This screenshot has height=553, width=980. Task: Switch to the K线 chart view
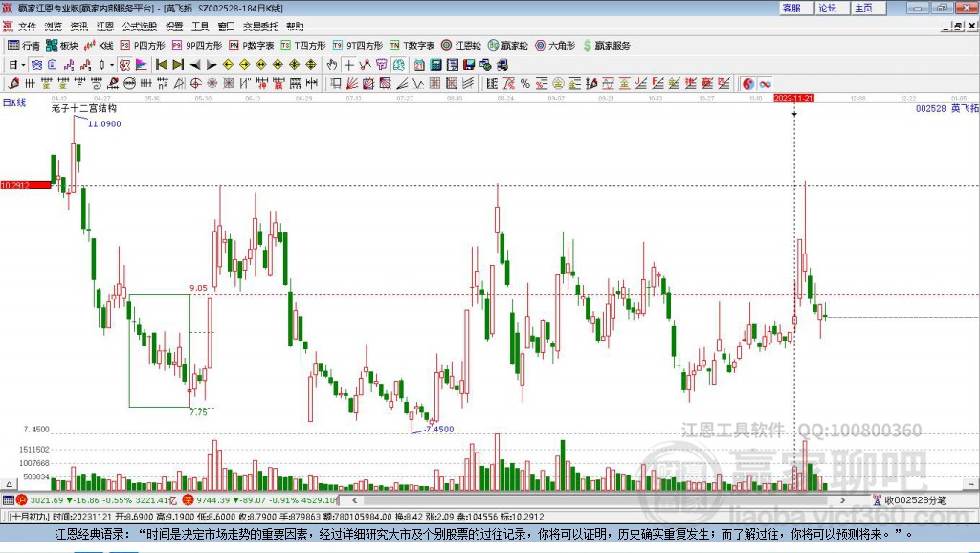[x=99, y=46]
